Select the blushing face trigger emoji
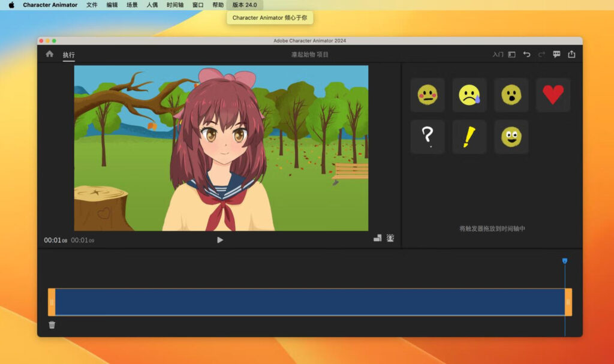This screenshot has height=364, width=614. [x=427, y=95]
